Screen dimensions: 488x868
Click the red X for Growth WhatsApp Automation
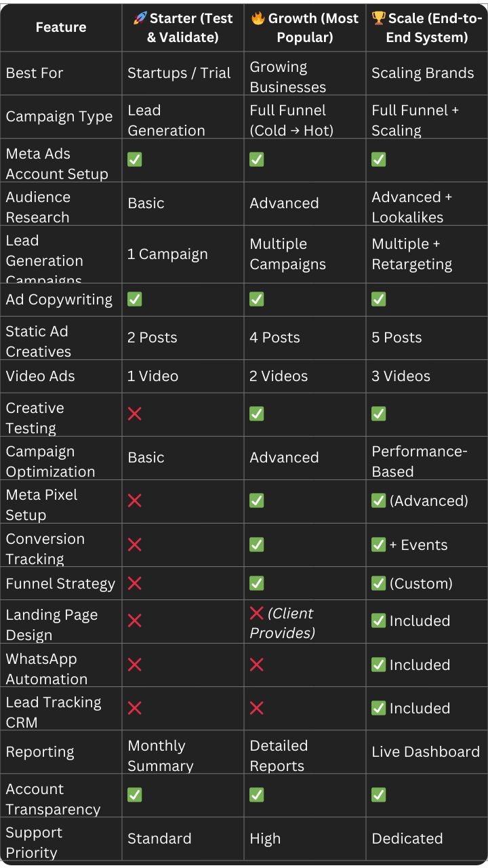[257, 665]
